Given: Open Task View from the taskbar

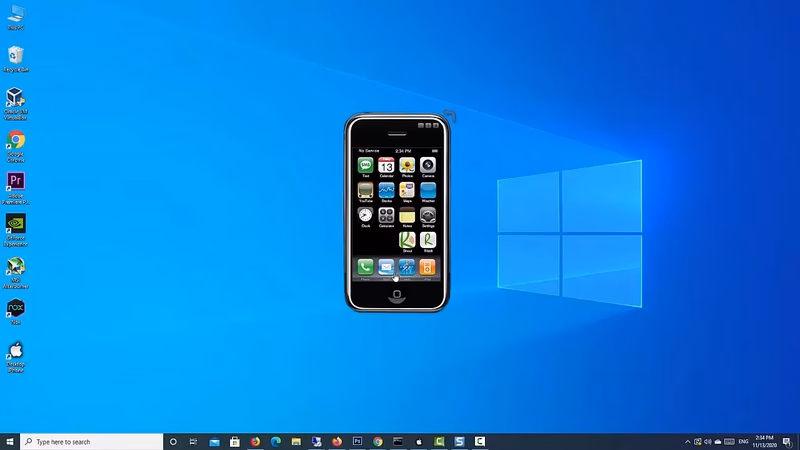Looking at the screenshot, I should (193, 442).
